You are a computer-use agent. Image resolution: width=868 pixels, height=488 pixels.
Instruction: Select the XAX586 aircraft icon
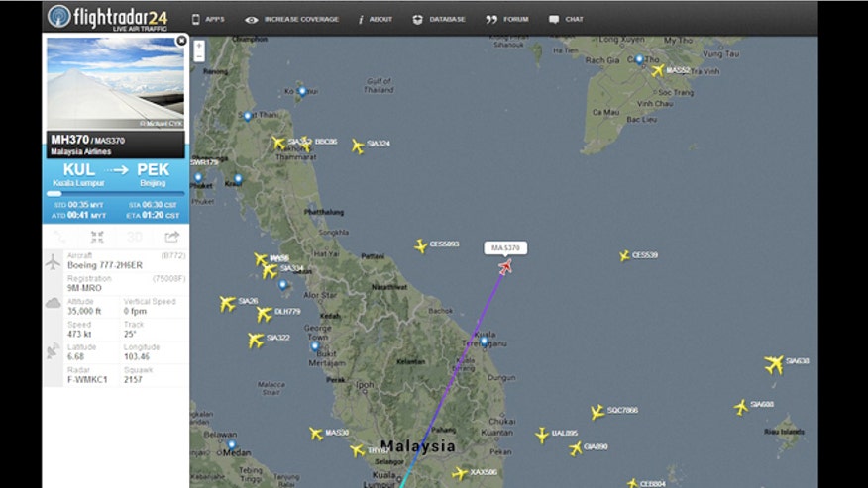[459, 473]
